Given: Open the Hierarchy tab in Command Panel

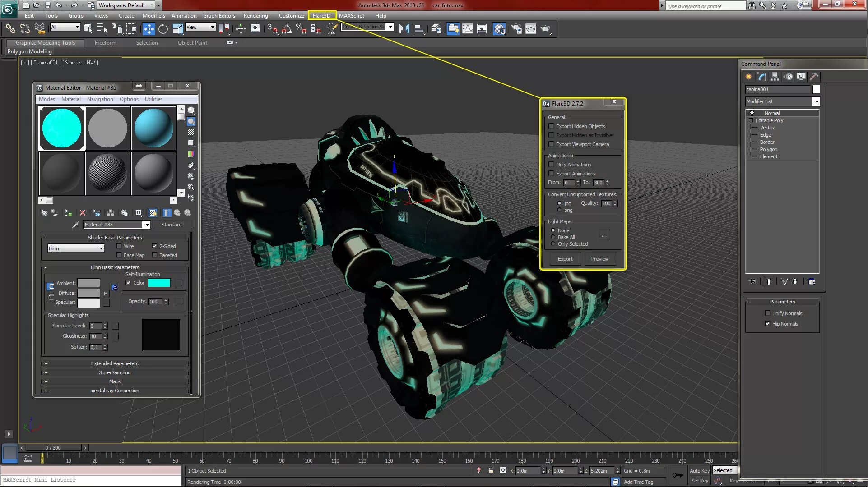Looking at the screenshot, I should click(775, 77).
